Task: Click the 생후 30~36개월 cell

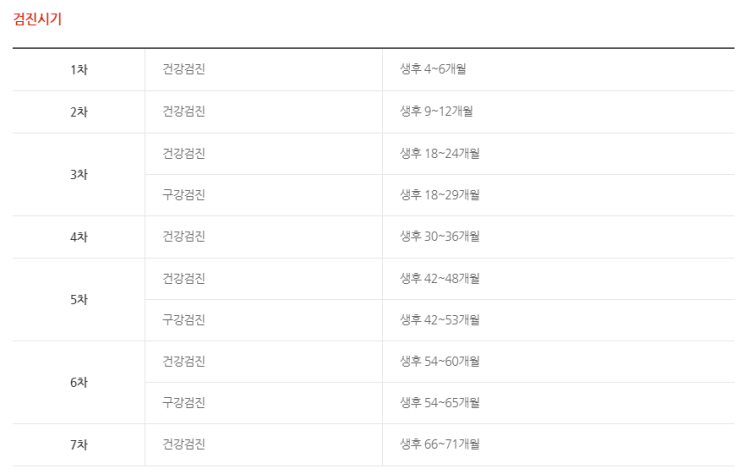Action: (x=440, y=237)
